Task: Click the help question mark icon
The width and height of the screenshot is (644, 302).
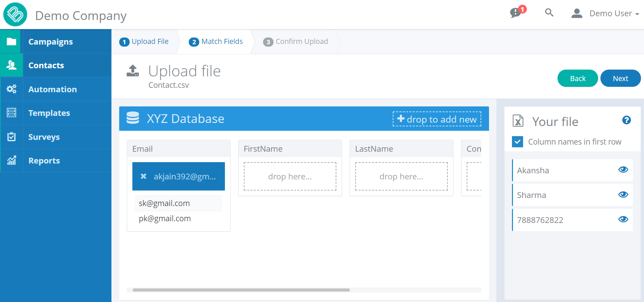Action: coord(626,120)
